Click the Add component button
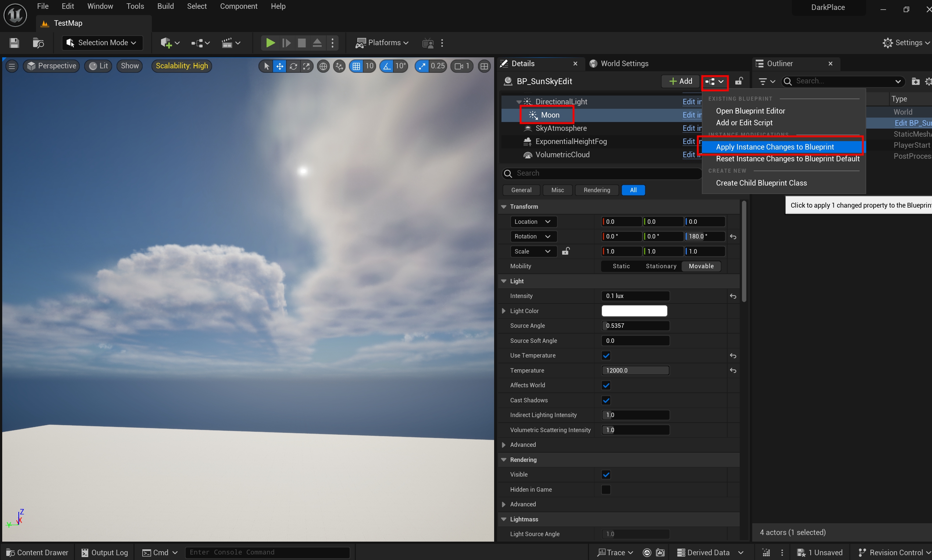Image resolution: width=932 pixels, height=560 pixels. (680, 81)
